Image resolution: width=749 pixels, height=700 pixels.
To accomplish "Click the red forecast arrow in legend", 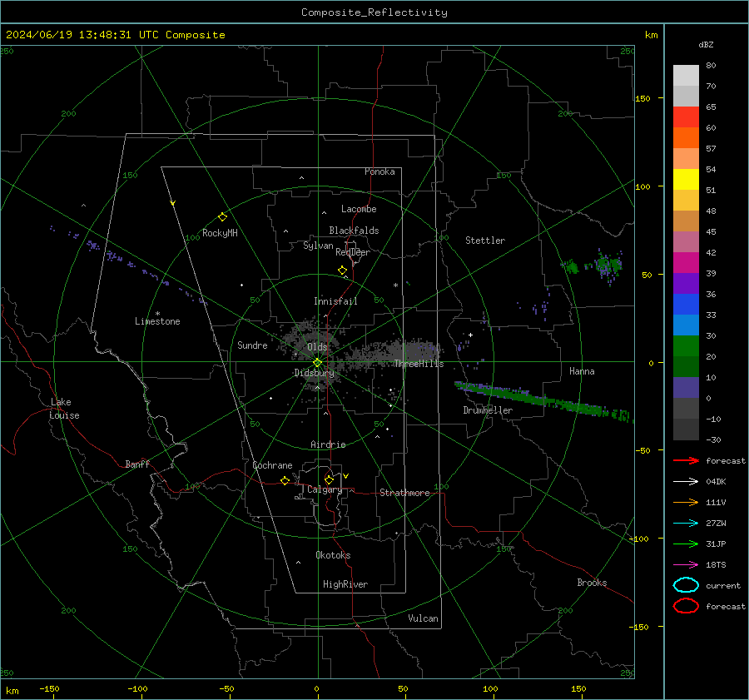I will click(x=686, y=460).
